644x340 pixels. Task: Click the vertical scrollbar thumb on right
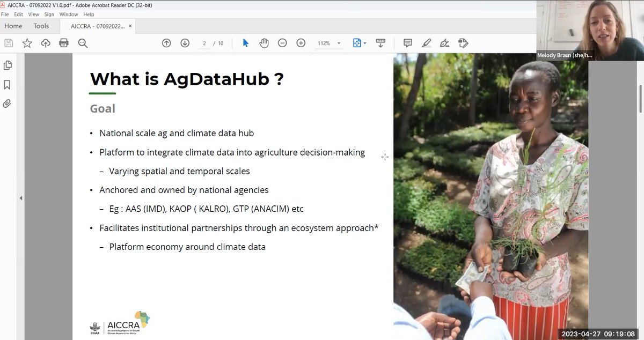tap(641, 99)
